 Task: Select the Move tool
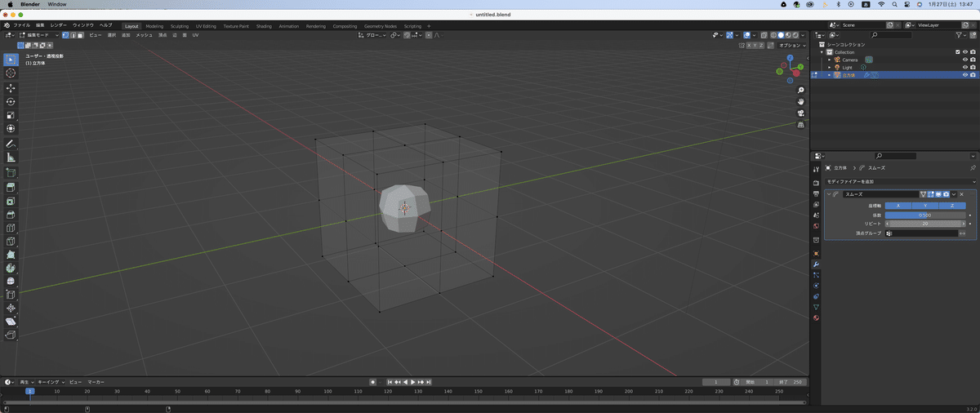pyautogui.click(x=11, y=87)
